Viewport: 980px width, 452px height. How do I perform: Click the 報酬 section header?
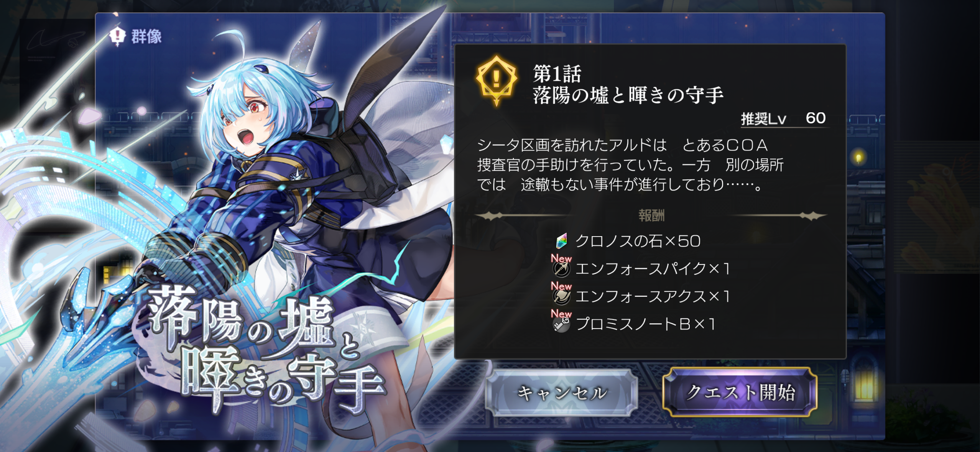[651, 215]
